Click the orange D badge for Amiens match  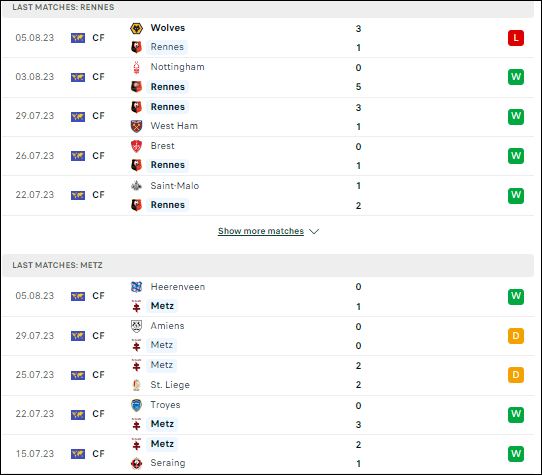click(x=516, y=336)
